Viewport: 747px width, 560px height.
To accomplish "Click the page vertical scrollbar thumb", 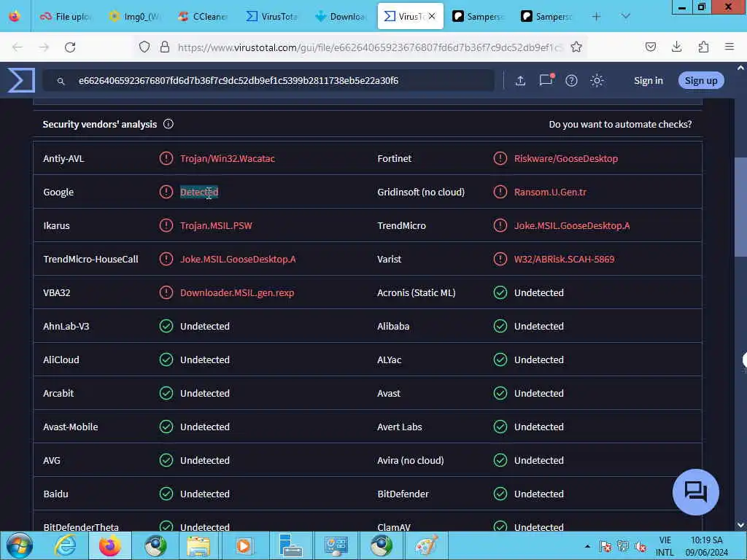I will pos(740,207).
